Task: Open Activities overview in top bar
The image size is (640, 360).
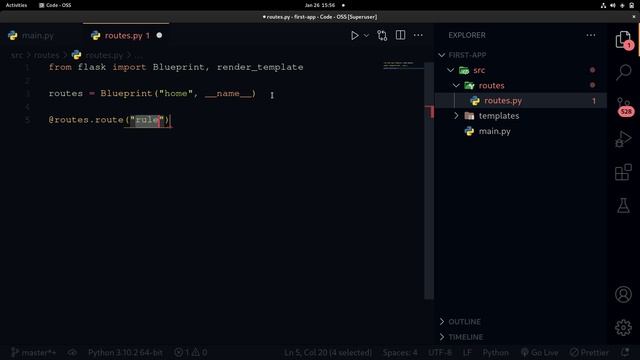Action: click(16, 5)
